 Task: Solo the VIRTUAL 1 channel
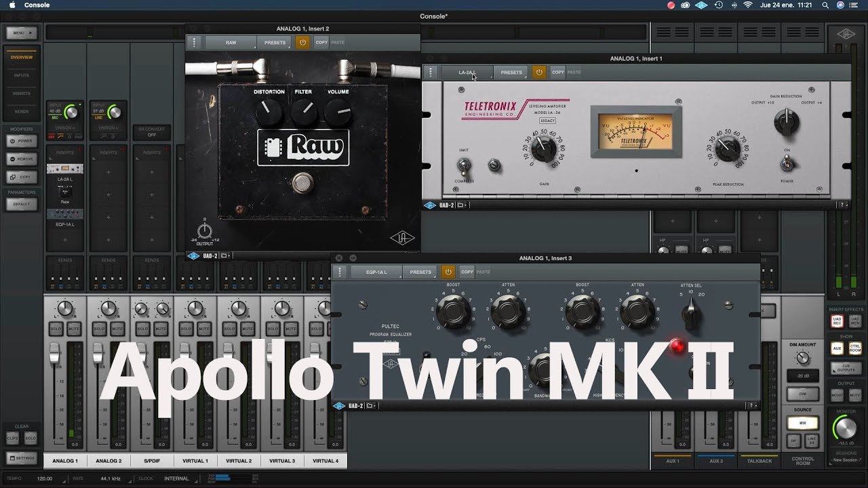(x=186, y=329)
